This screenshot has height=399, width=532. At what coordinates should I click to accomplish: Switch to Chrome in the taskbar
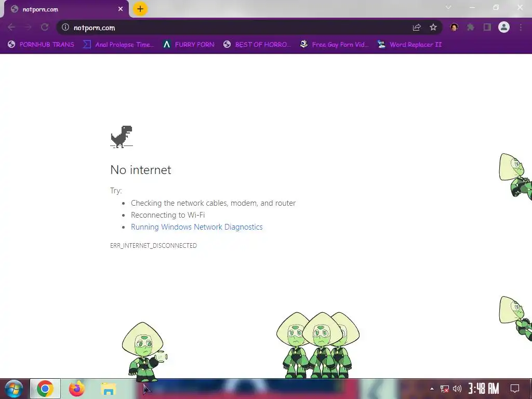pos(45,389)
